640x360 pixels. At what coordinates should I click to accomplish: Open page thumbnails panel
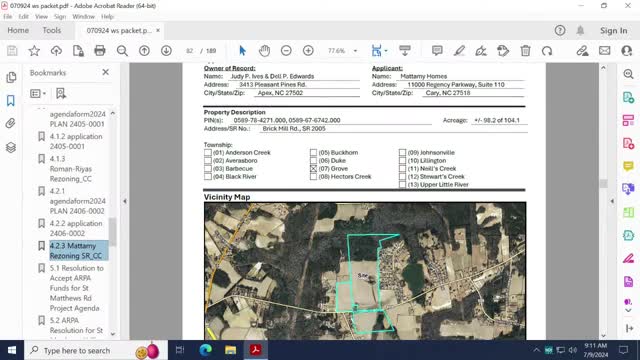click(11, 77)
